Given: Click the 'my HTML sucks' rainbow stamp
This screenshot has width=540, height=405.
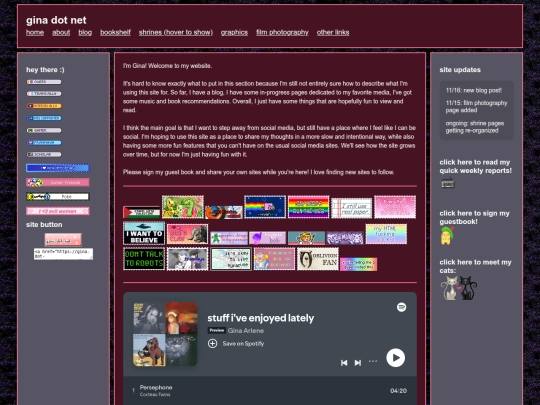Looking at the screenshot, I should point(386,234).
